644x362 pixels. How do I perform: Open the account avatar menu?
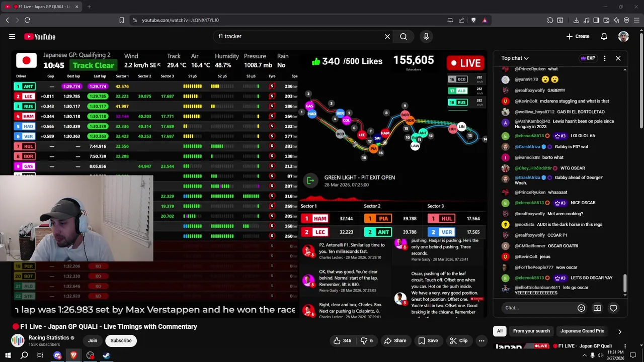[x=623, y=37]
